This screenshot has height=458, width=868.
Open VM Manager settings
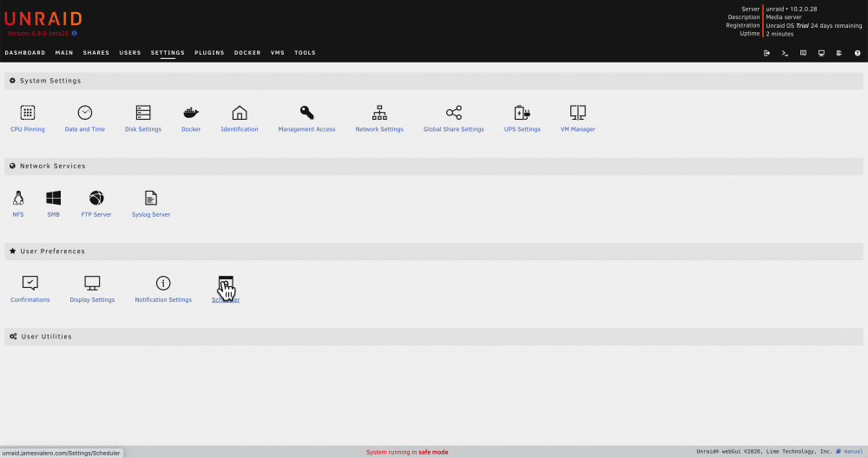577,118
